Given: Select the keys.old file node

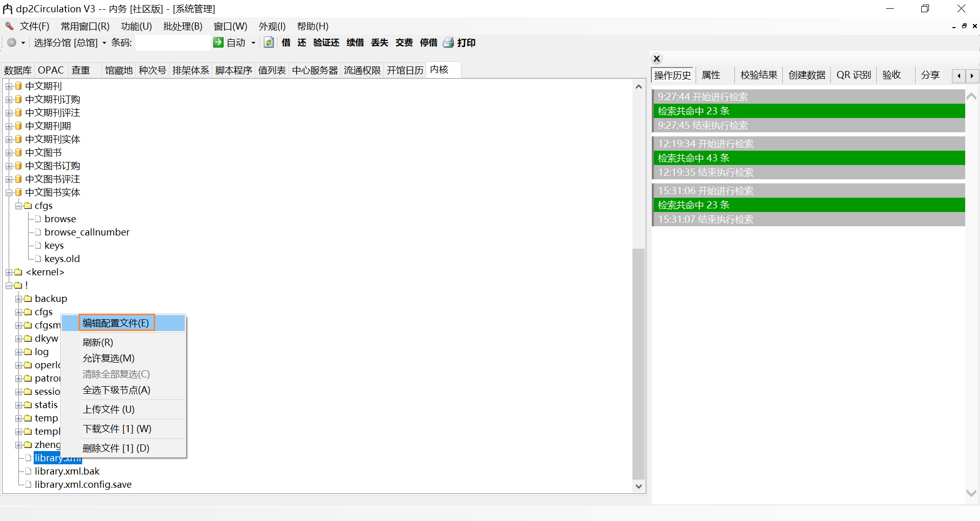Looking at the screenshot, I should [x=62, y=258].
